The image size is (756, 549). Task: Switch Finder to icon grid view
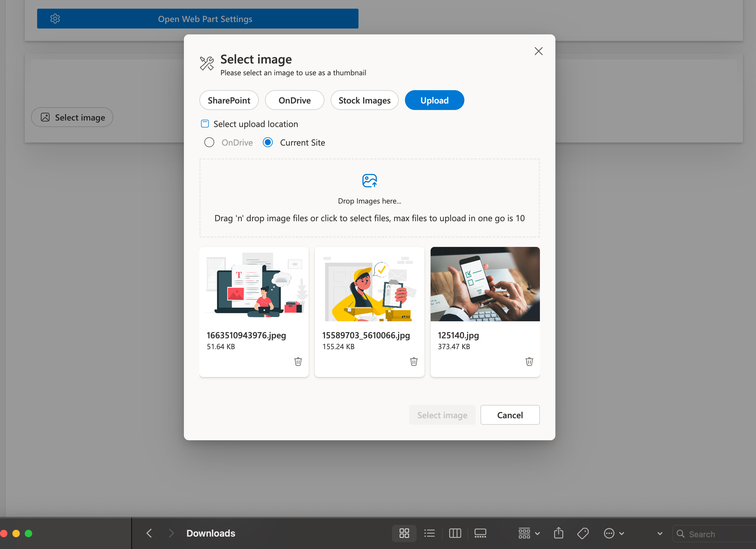point(404,533)
